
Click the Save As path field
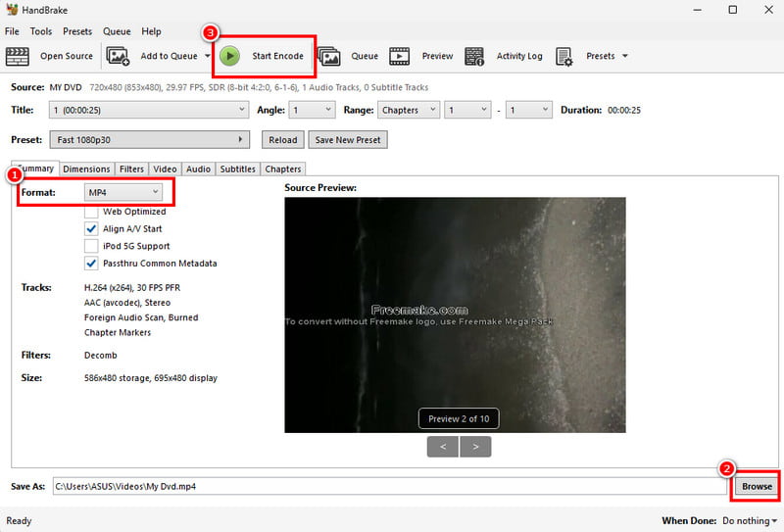389,487
